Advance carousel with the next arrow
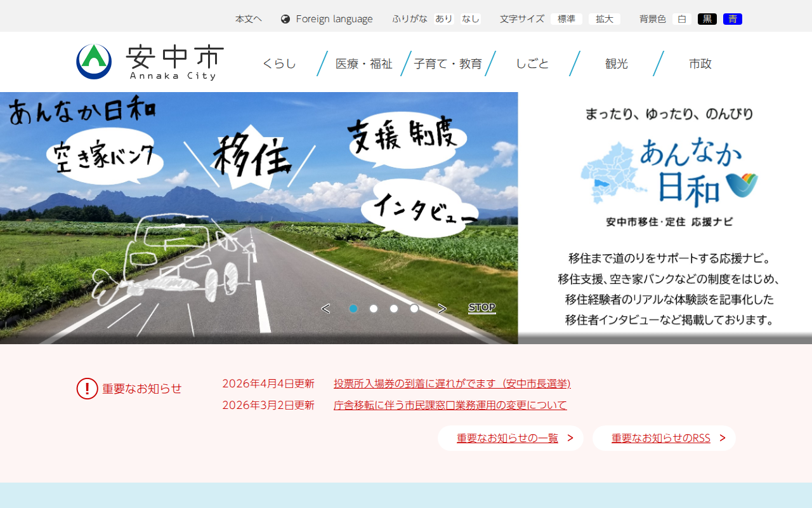Viewport: 812px width, 508px height. pos(442,308)
